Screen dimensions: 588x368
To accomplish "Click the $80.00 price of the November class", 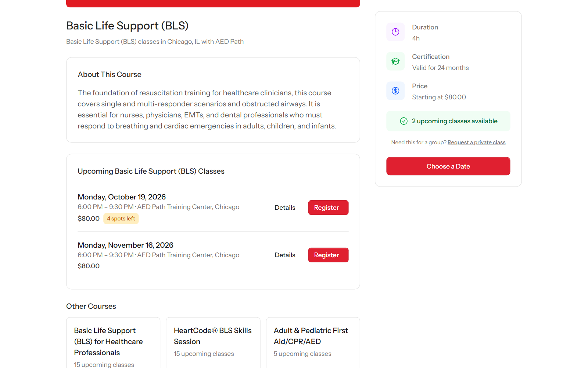I will pos(89,266).
